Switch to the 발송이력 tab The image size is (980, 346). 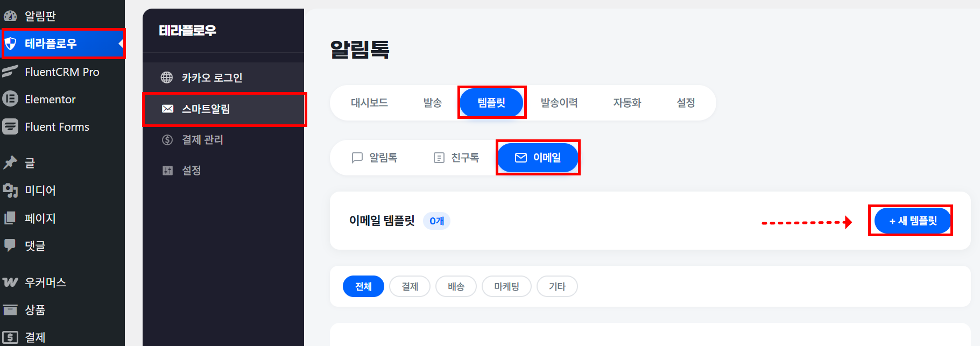click(559, 103)
